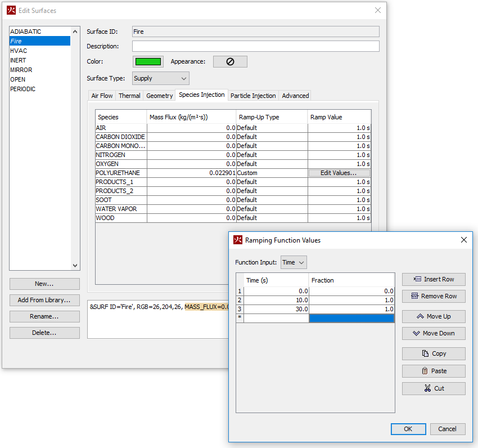Viewport: 478px width, 448px height.
Task: Open the Surface Type dropdown
Action: pos(161,78)
